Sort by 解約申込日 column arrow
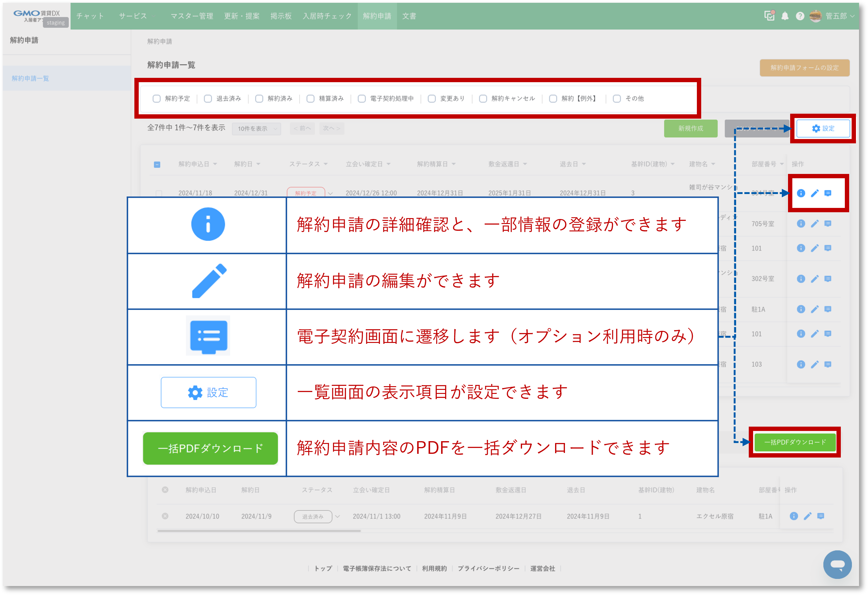 215,164
